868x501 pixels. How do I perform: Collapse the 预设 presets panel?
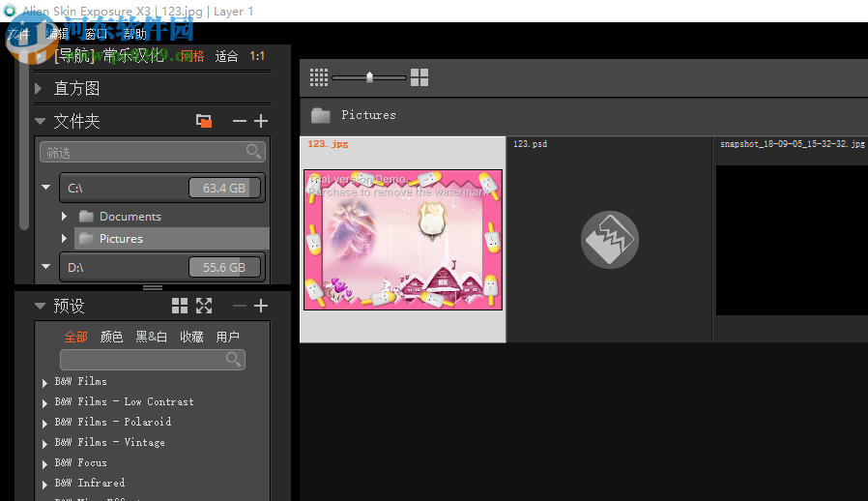[x=40, y=306]
